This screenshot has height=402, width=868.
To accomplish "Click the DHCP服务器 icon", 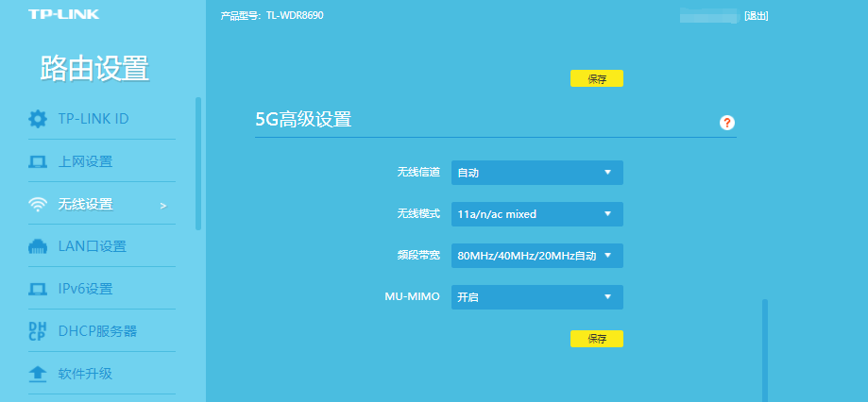I will click(38, 331).
